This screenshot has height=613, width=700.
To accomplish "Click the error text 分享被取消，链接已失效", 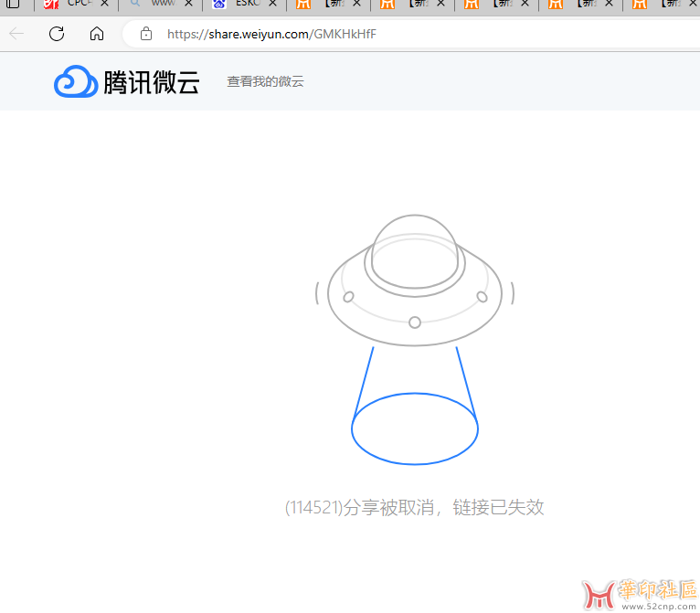I will pyautogui.click(x=444, y=507).
